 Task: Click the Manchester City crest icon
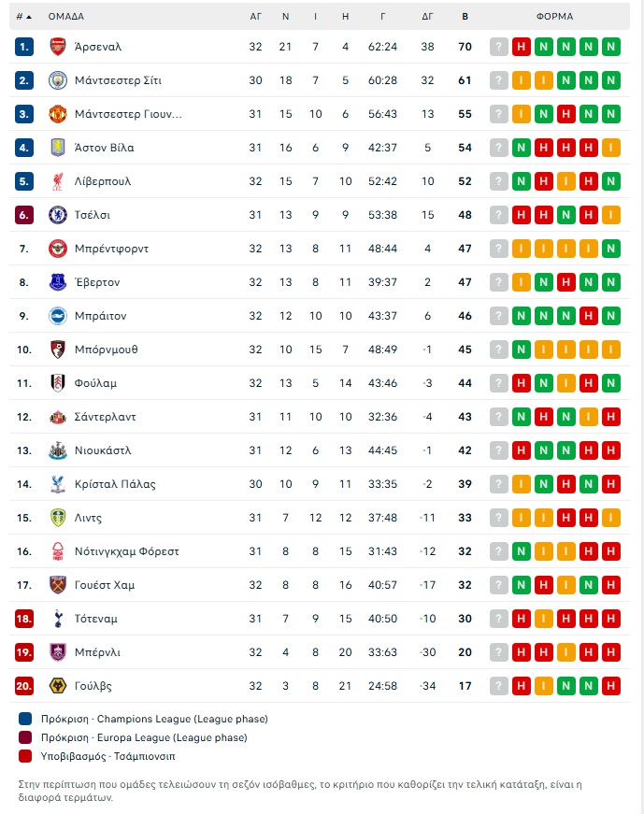click(x=58, y=80)
